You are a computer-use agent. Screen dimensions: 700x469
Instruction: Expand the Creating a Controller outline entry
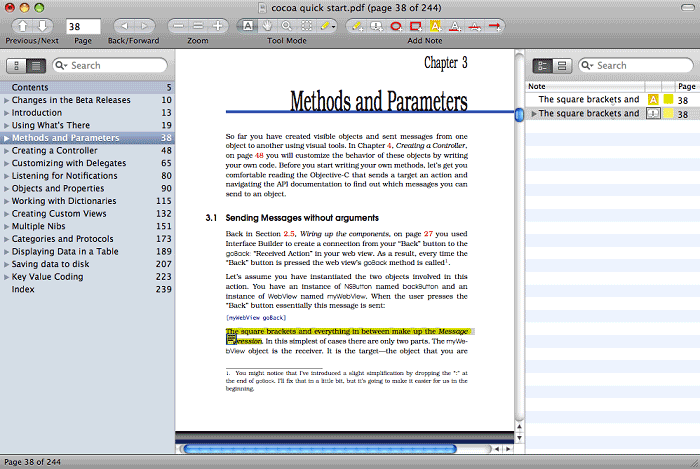[x=6, y=151]
